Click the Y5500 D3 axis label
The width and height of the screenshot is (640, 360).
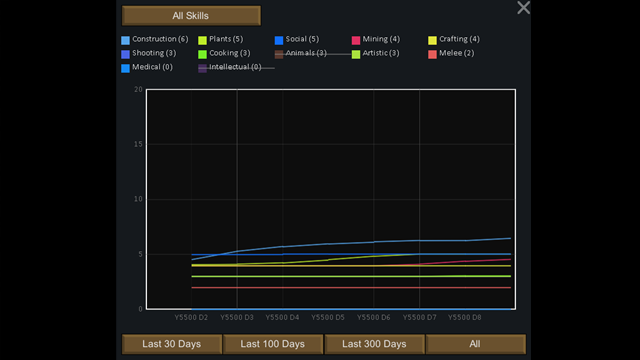click(x=237, y=318)
